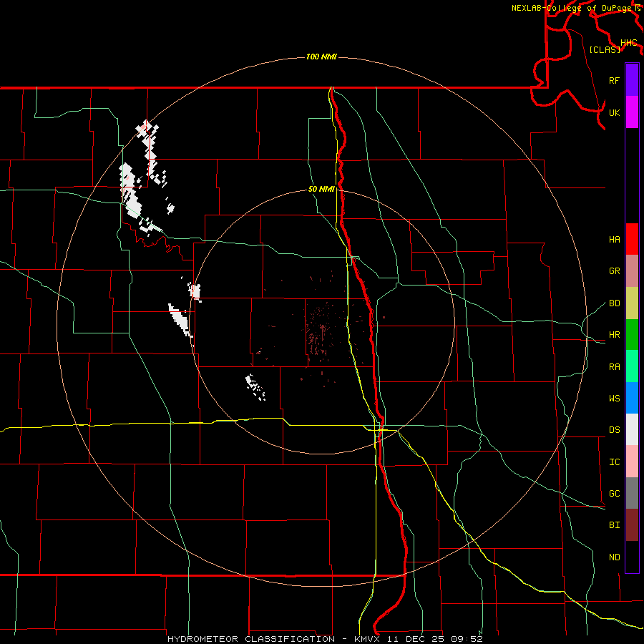This screenshot has width=644, height=644.
Task: Click the 50 NMI range ring label
Action: coord(321,190)
